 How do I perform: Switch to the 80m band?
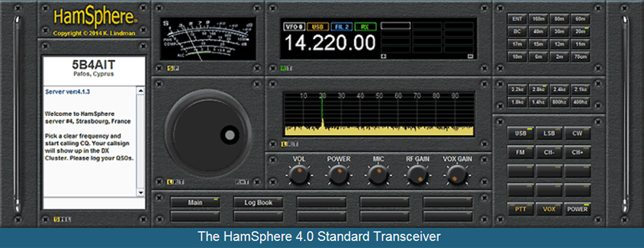559,19
